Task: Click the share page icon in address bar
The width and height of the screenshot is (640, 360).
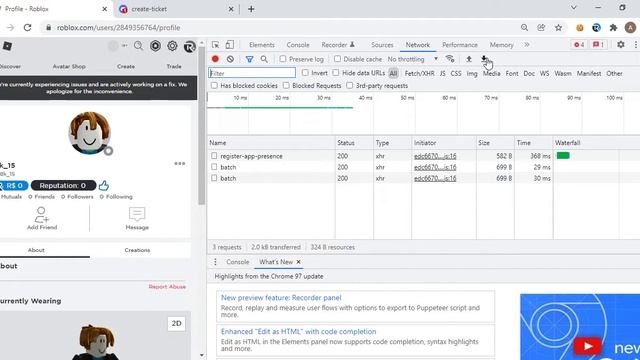Action: click(x=541, y=27)
